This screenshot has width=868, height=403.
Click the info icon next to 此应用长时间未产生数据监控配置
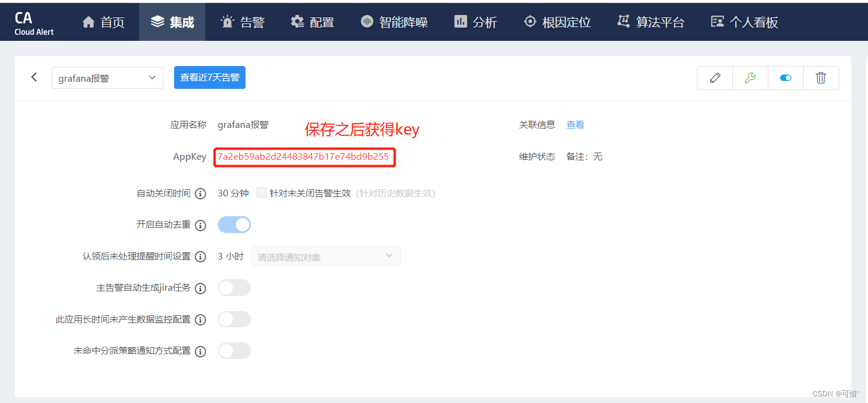(x=200, y=320)
